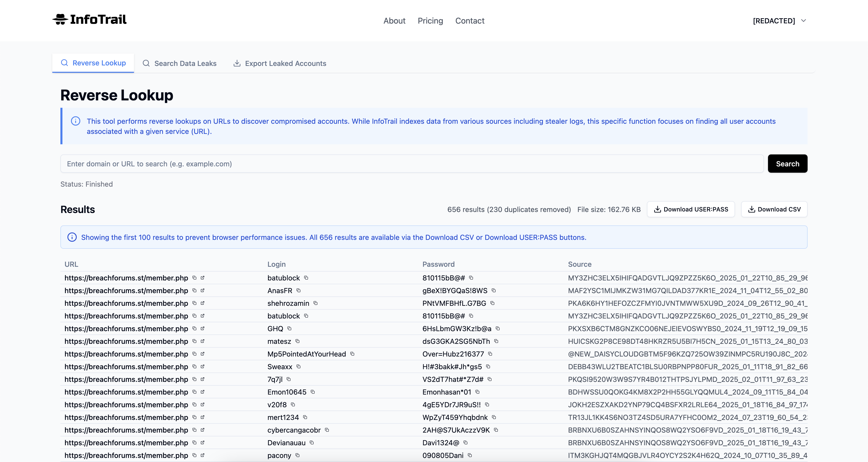The height and width of the screenshot is (462, 868).
Task: Open the external link in the matesz row
Action: point(203,341)
